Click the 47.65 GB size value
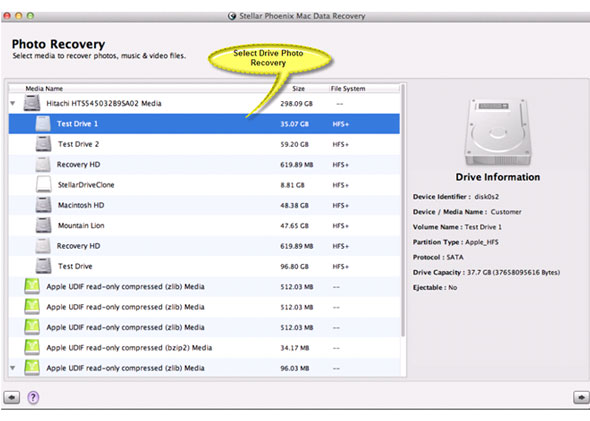The height and width of the screenshot is (421, 590). click(294, 225)
